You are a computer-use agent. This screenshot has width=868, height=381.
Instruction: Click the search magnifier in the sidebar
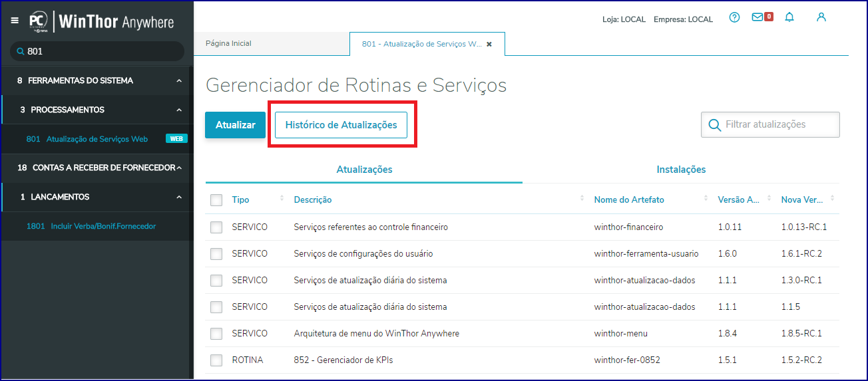tap(21, 51)
